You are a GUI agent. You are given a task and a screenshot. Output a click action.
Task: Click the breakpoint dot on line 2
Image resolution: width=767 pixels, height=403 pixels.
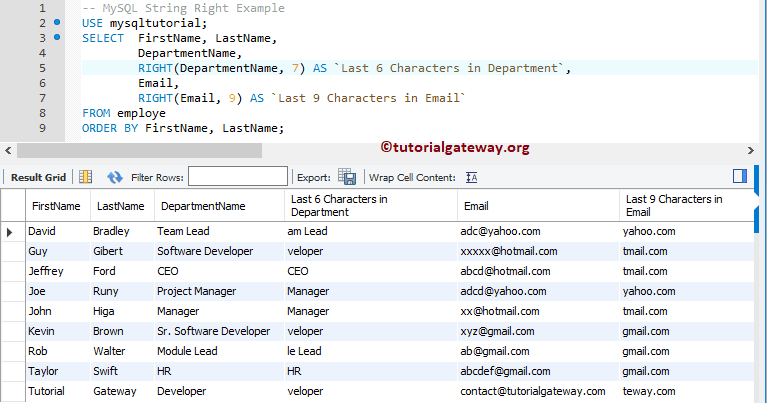(57, 22)
